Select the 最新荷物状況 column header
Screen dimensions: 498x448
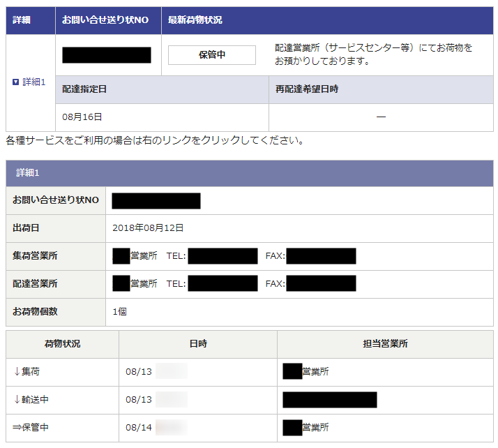tap(195, 20)
